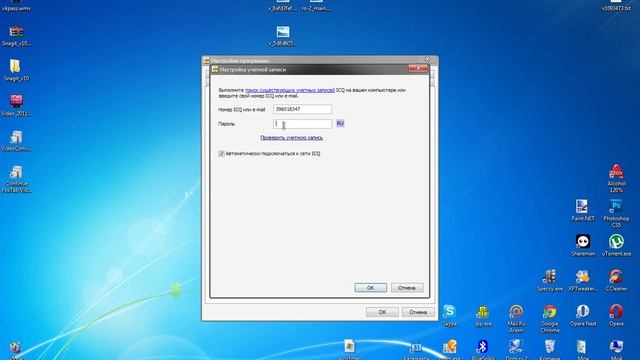The height and width of the screenshot is (360, 640).
Task: Confirm account setup dialog with OK
Action: (x=371, y=288)
